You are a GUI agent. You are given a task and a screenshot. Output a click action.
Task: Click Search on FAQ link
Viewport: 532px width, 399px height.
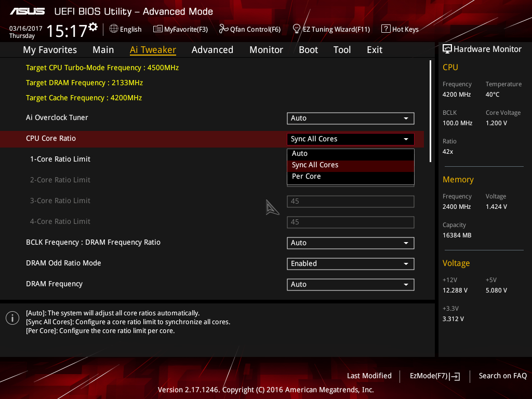(x=503, y=376)
